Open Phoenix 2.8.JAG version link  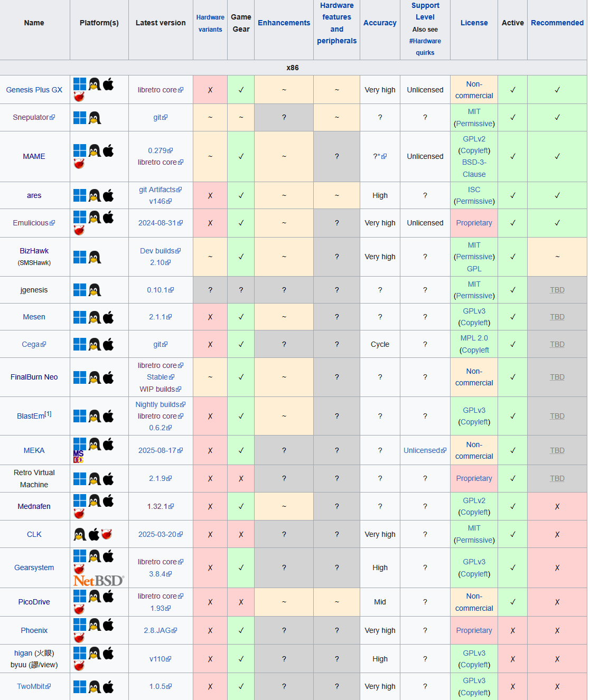coord(161,630)
